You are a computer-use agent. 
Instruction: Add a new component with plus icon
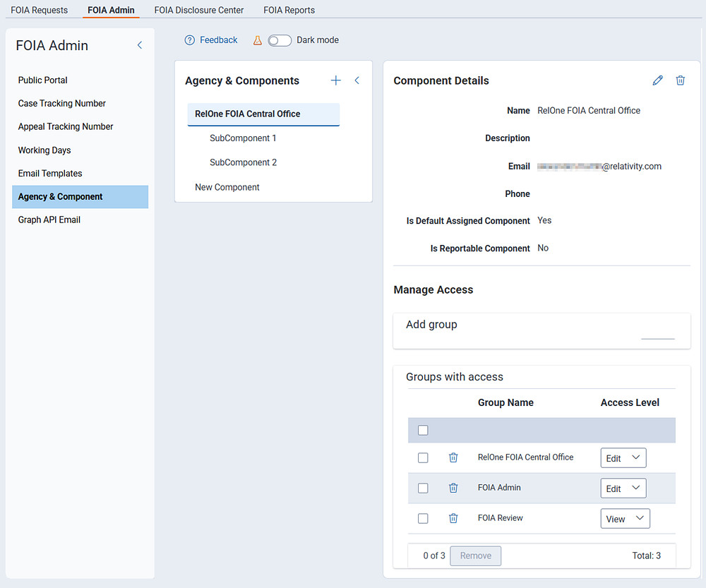[x=336, y=80]
